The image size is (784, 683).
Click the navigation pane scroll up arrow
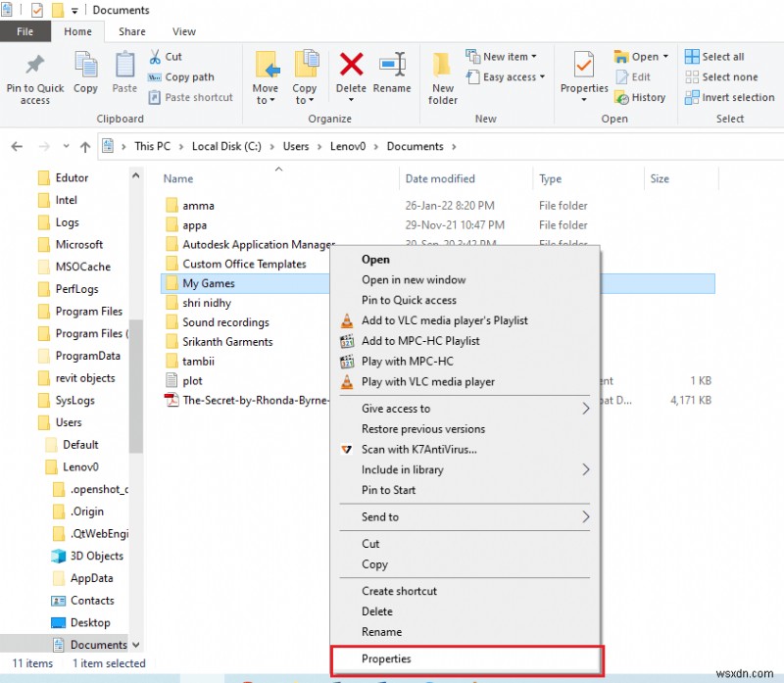(x=135, y=175)
